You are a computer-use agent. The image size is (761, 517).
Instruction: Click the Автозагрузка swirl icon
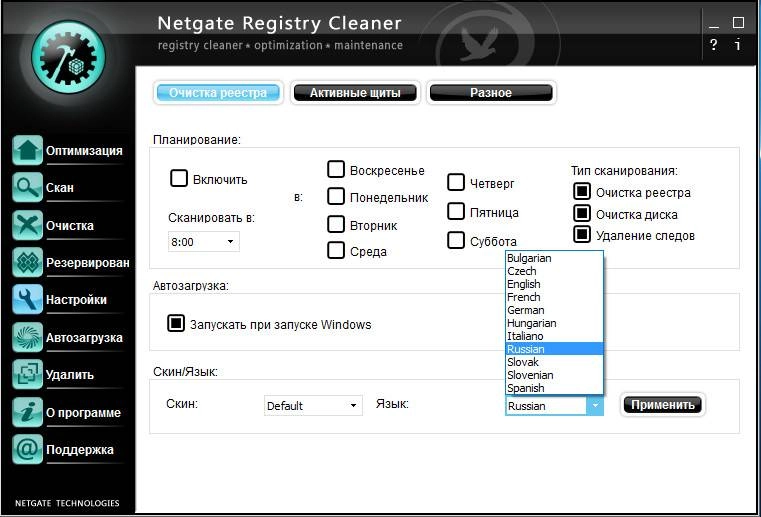(x=27, y=337)
